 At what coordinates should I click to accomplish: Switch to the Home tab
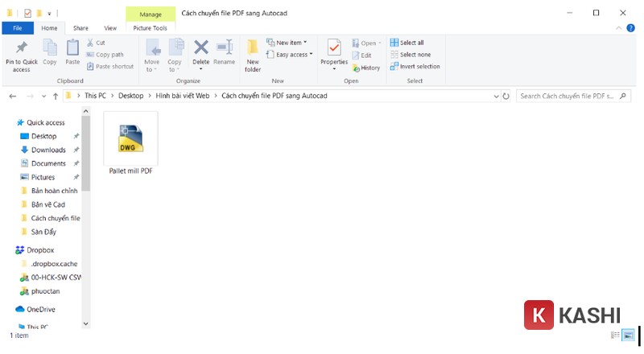coord(49,28)
